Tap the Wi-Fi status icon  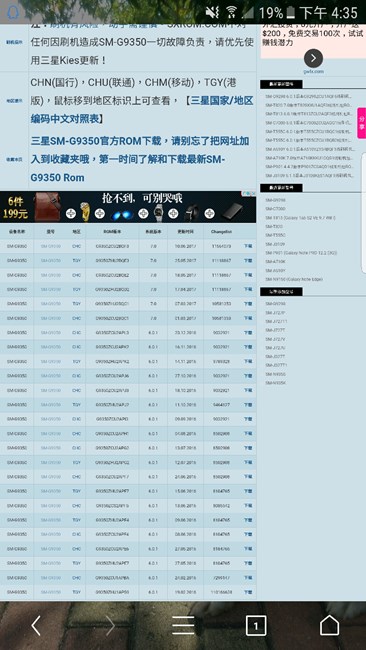point(231,12)
